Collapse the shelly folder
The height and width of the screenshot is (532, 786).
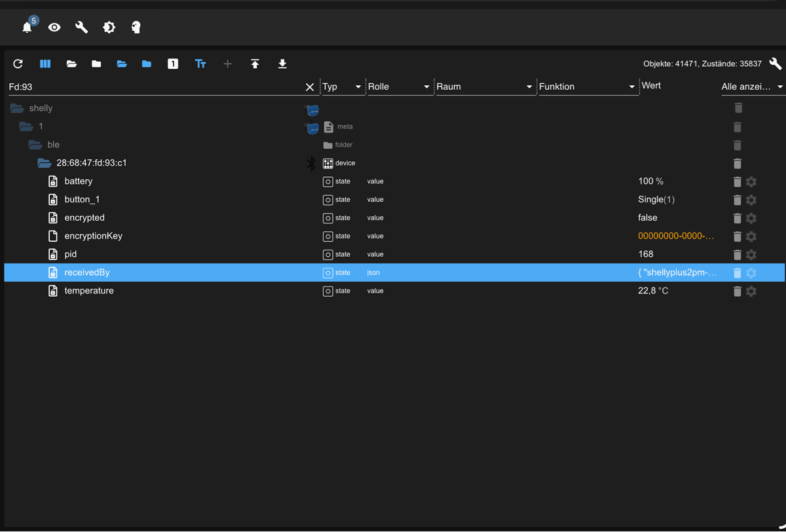point(17,108)
